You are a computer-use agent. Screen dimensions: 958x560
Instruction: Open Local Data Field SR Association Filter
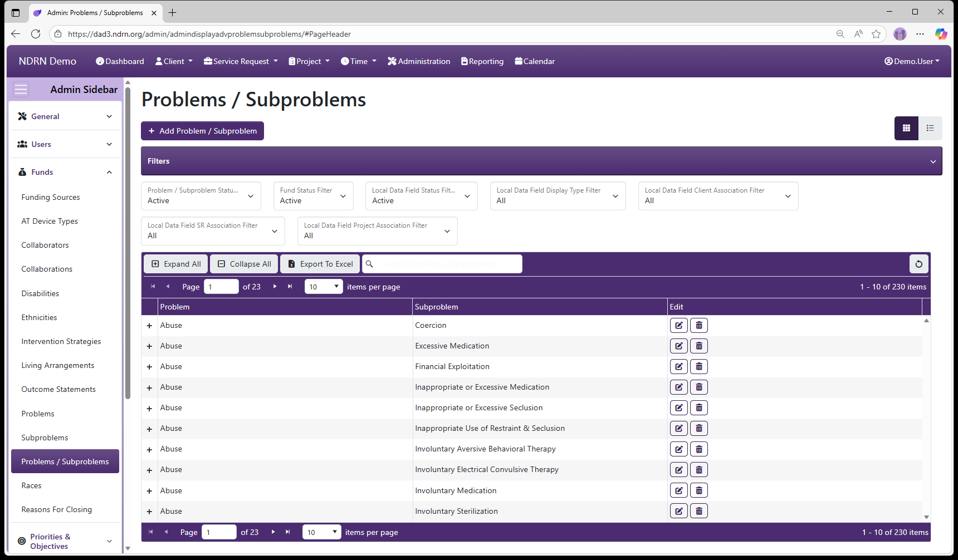[x=213, y=231]
